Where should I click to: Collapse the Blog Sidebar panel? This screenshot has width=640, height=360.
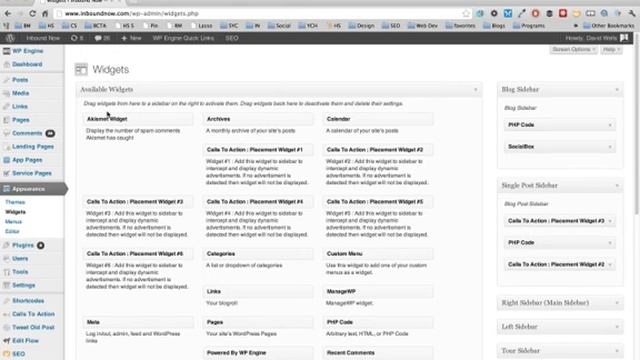click(x=617, y=89)
